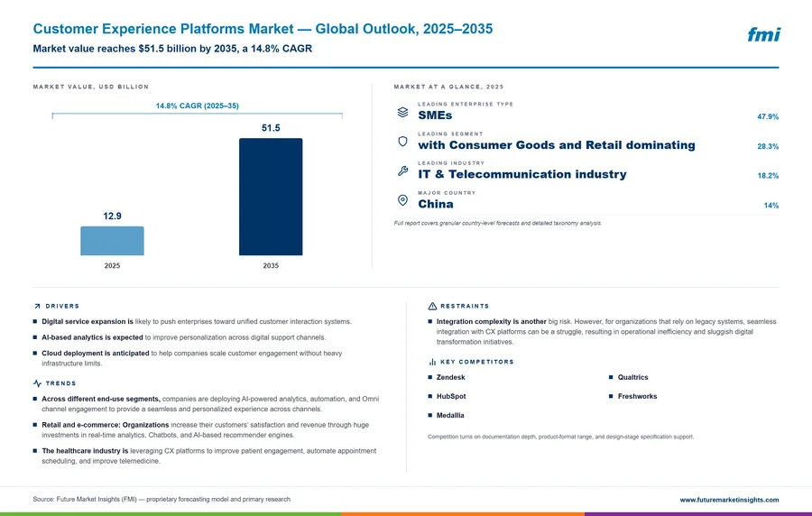
Task: Click the layers icon beside SMEs
Action: click(402, 112)
